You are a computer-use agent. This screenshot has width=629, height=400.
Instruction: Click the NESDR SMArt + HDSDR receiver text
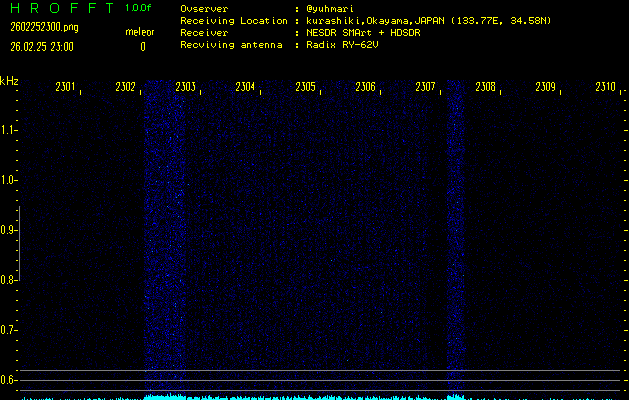tap(363, 33)
